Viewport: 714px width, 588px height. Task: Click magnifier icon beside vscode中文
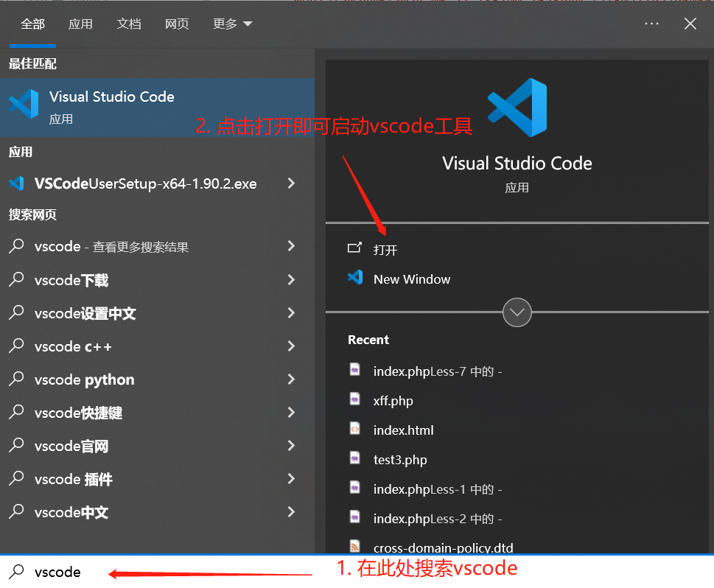pos(16,512)
